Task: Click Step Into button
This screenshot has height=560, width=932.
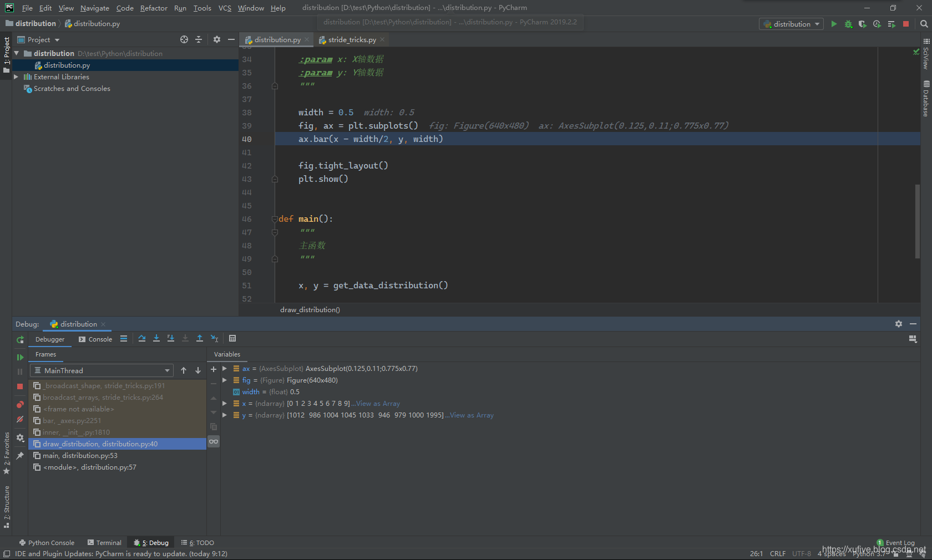Action: click(x=156, y=338)
